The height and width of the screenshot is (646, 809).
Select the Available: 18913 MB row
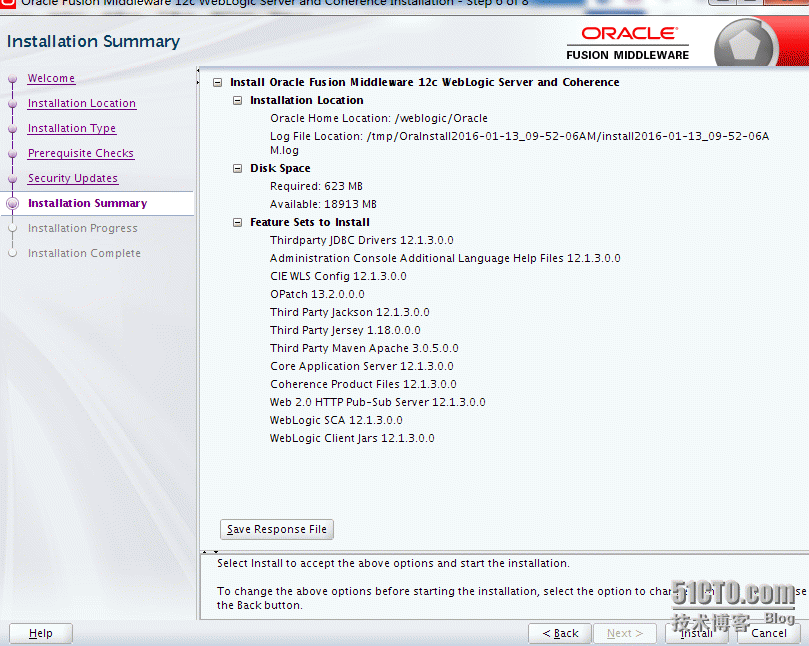pos(323,204)
